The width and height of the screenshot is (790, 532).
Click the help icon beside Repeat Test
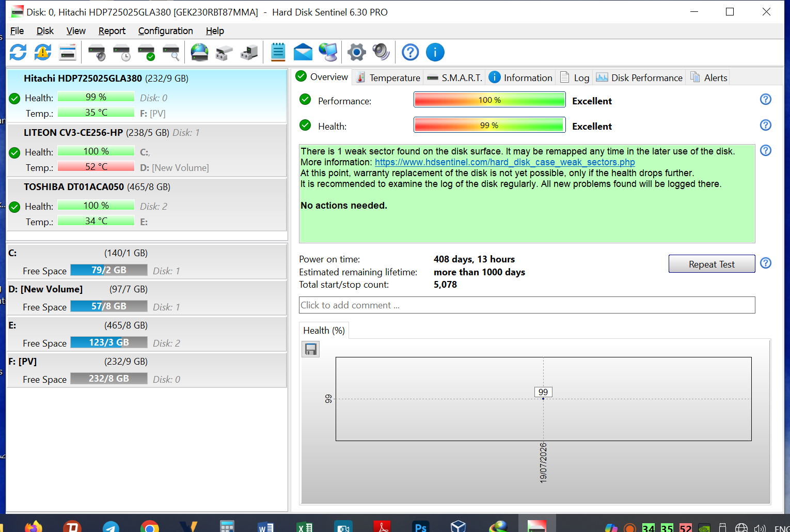click(766, 263)
